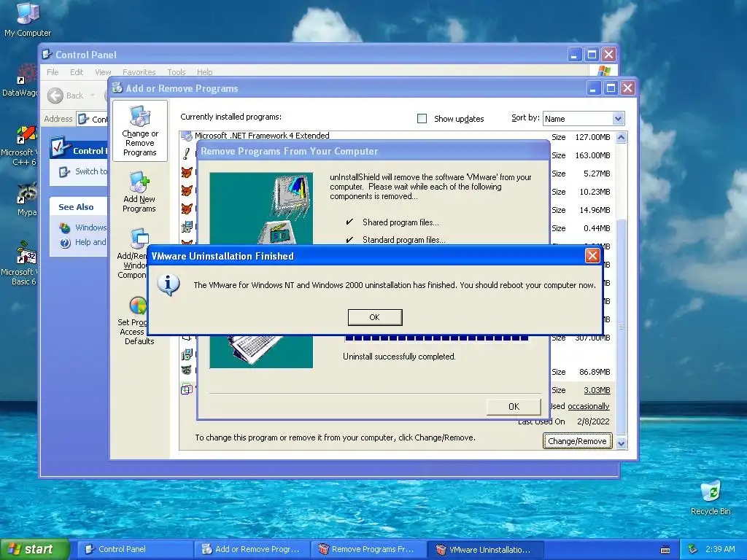Open File menu in Control Panel
The height and width of the screenshot is (560, 747).
(53, 72)
